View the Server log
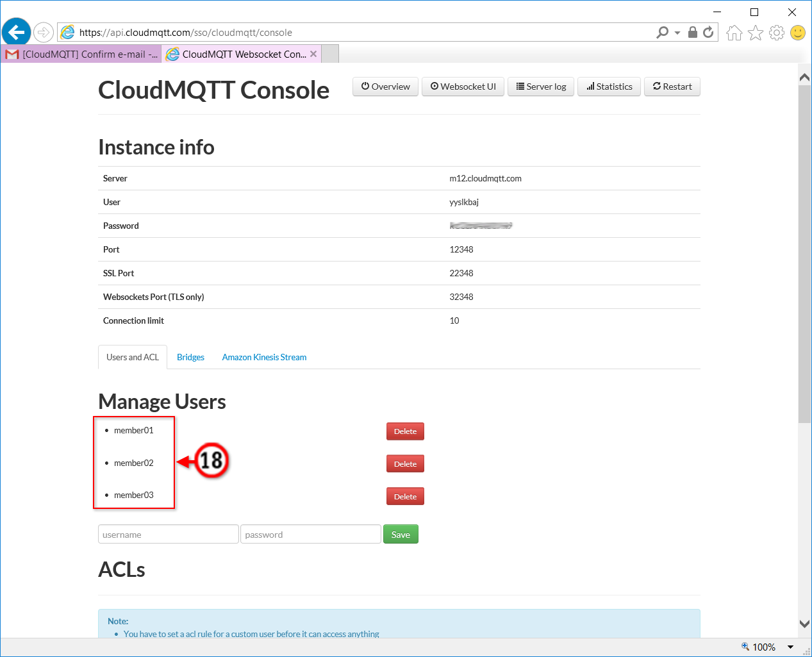 541,87
